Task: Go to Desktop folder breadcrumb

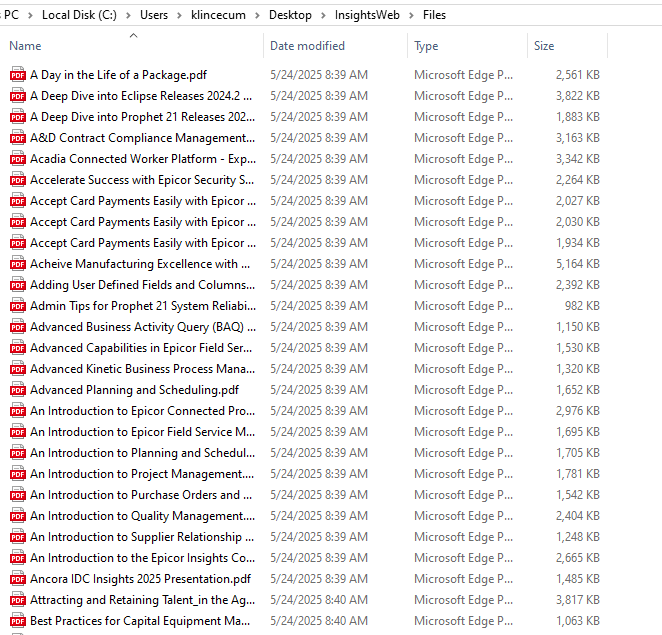Action: point(290,15)
